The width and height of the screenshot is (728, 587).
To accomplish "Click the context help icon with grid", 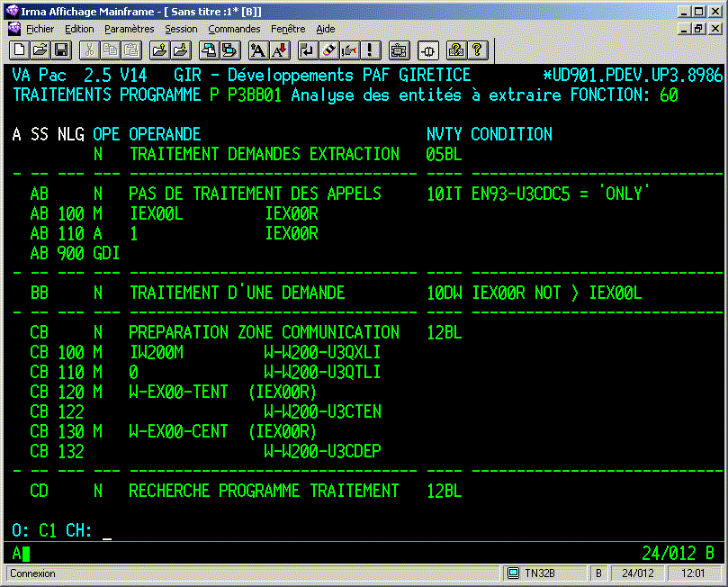I will tap(456, 50).
